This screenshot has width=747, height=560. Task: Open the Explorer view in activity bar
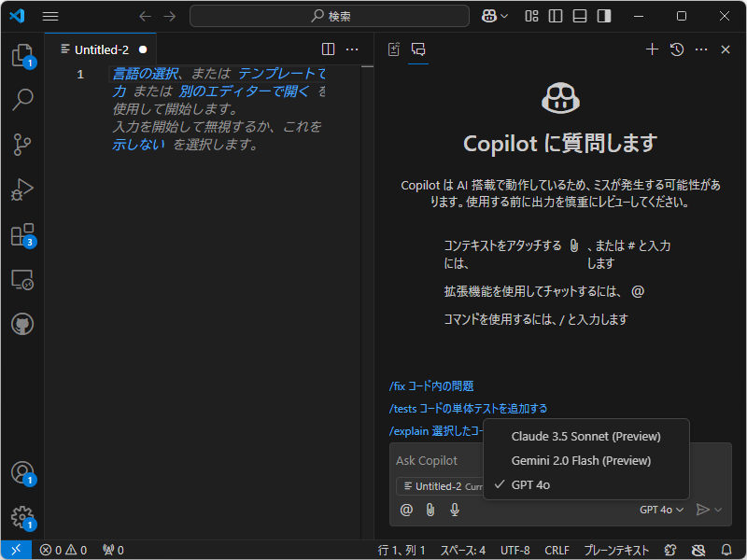(x=22, y=56)
